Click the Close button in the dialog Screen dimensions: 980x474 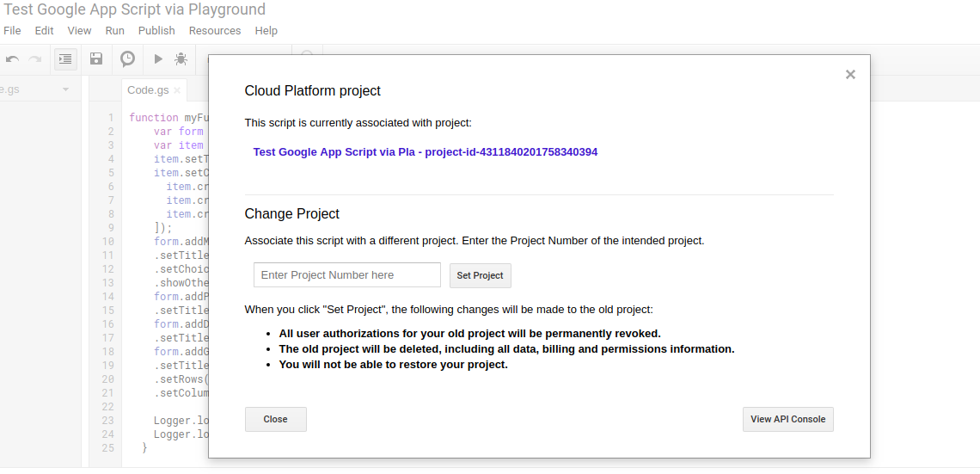coord(276,419)
